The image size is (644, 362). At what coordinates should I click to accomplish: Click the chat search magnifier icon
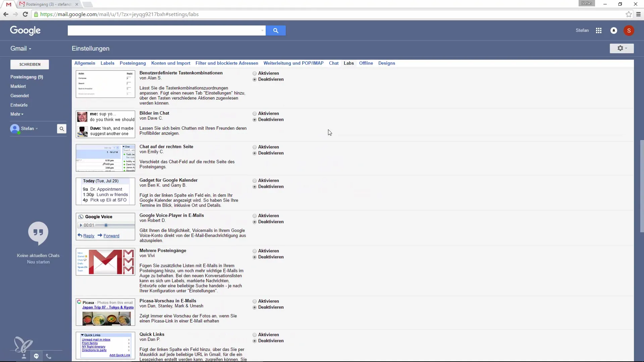[x=62, y=129]
